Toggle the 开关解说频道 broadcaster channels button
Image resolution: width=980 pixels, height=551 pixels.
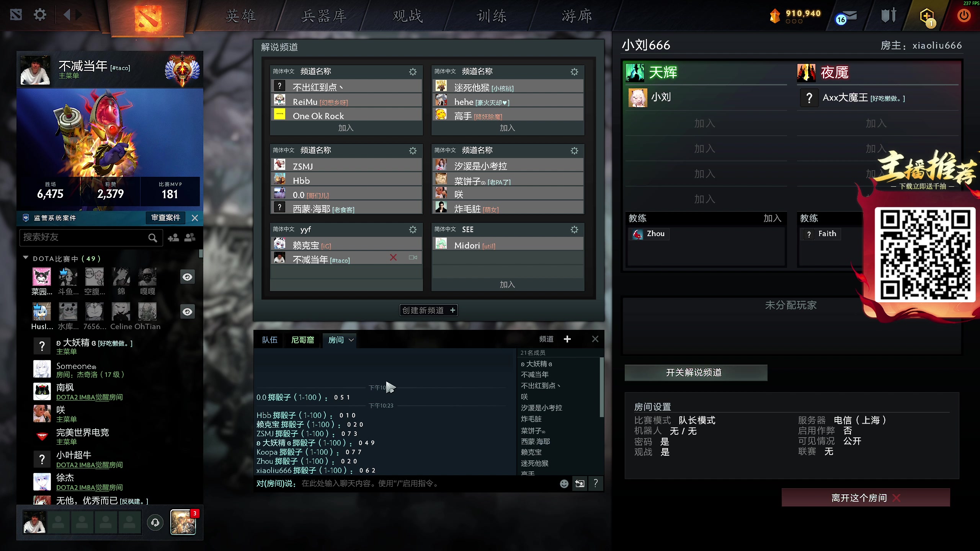click(x=696, y=373)
